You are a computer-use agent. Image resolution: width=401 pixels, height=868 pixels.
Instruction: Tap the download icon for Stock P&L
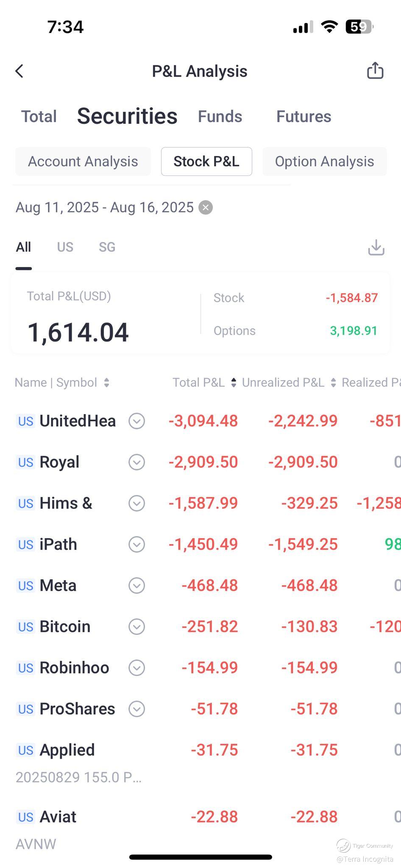376,248
